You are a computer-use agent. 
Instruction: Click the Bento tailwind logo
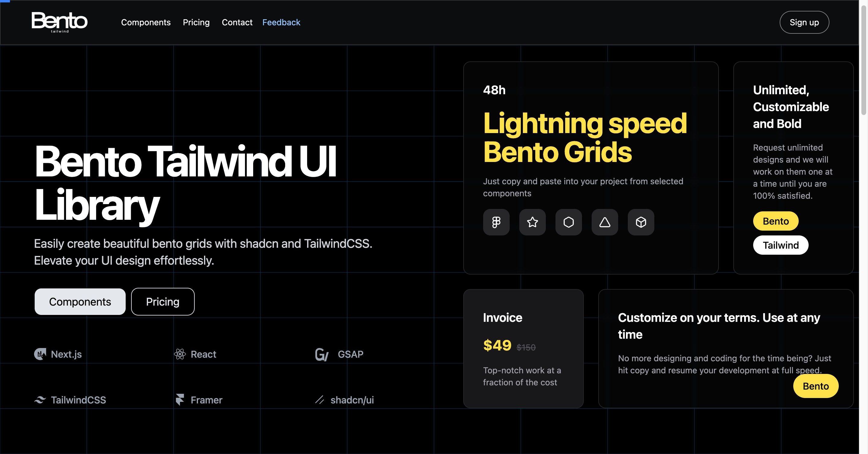point(59,22)
